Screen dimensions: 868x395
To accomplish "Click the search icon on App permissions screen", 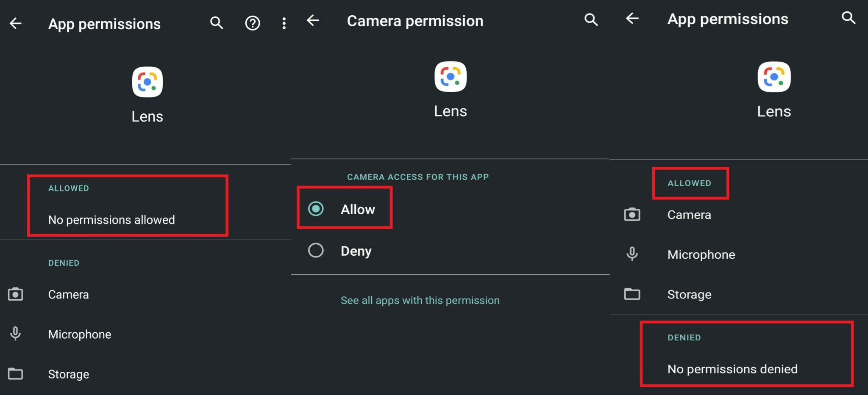I will (216, 23).
